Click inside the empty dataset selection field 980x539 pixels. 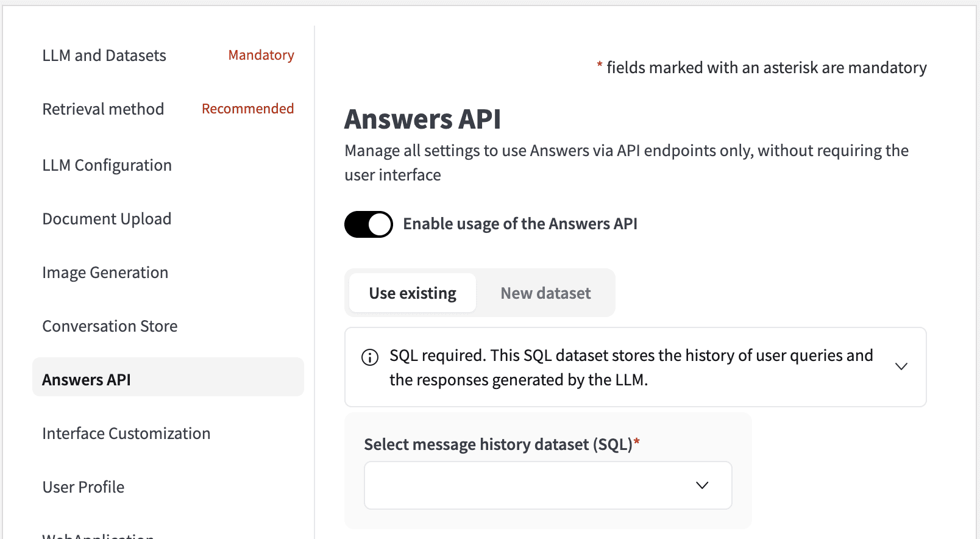click(524, 485)
